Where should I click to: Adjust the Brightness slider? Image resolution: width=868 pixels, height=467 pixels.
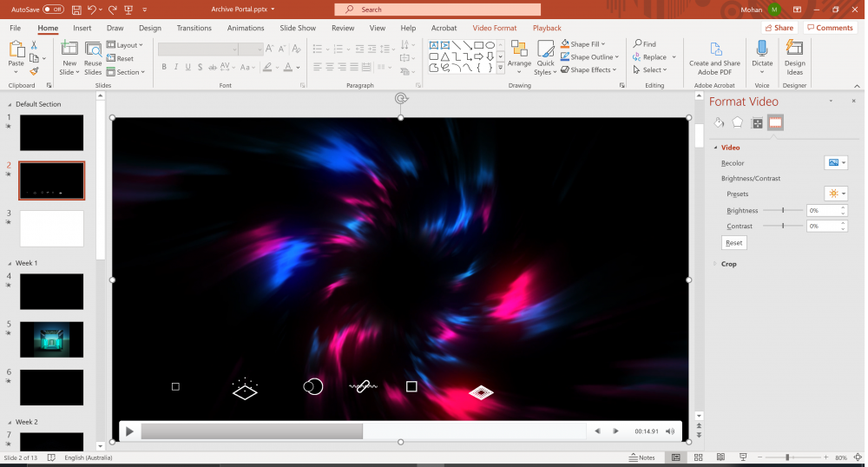(783, 210)
